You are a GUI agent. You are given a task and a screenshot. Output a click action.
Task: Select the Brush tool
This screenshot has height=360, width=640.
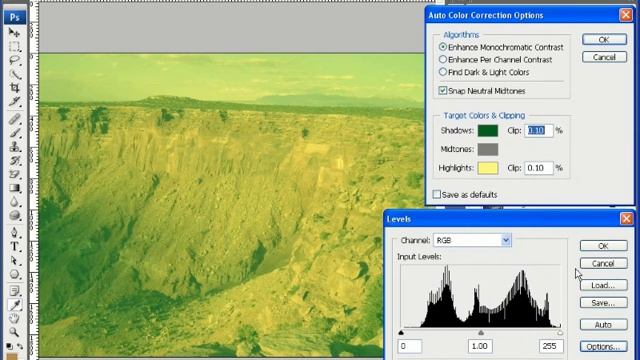(14, 133)
